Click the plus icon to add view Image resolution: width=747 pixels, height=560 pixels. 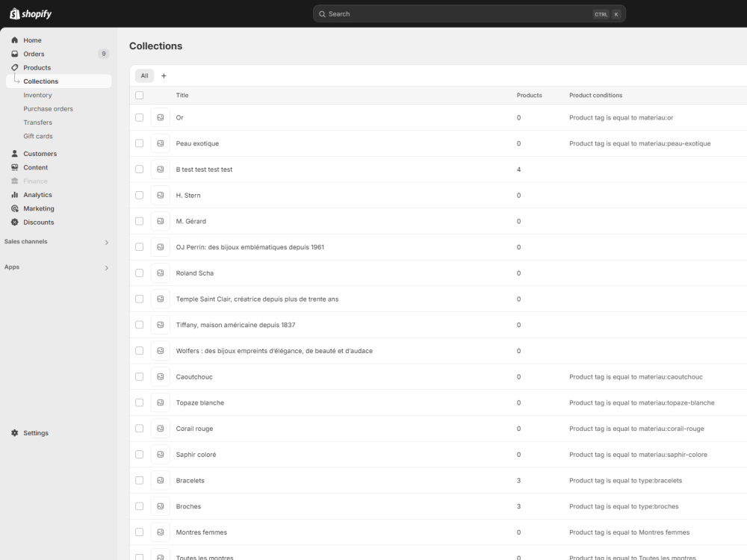(x=164, y=75)
